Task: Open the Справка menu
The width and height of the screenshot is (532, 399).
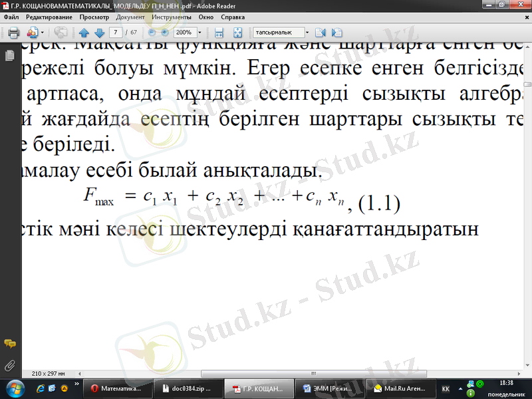Action: click(x=233, y=17)
